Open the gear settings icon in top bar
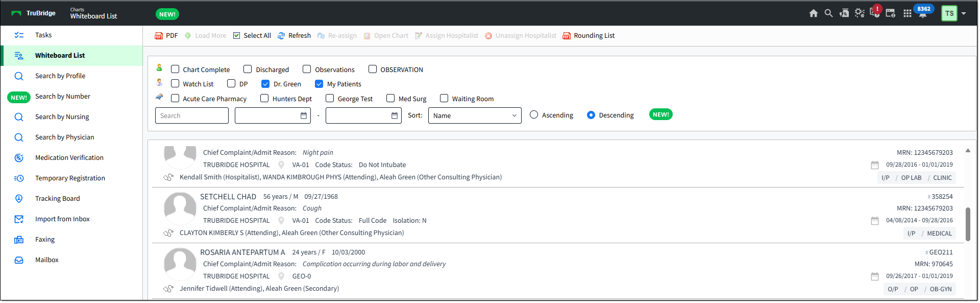Viewport: 980px width, 303px height. coord(860,13)
